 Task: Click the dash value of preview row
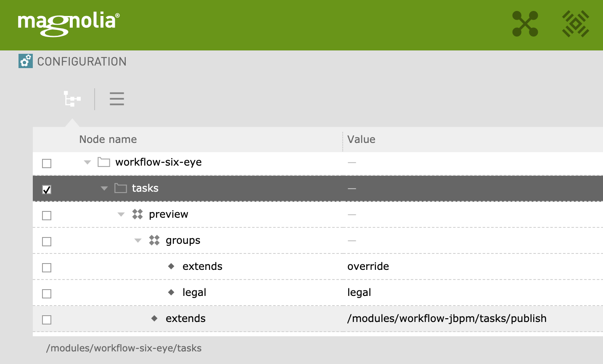coord(352,215)
